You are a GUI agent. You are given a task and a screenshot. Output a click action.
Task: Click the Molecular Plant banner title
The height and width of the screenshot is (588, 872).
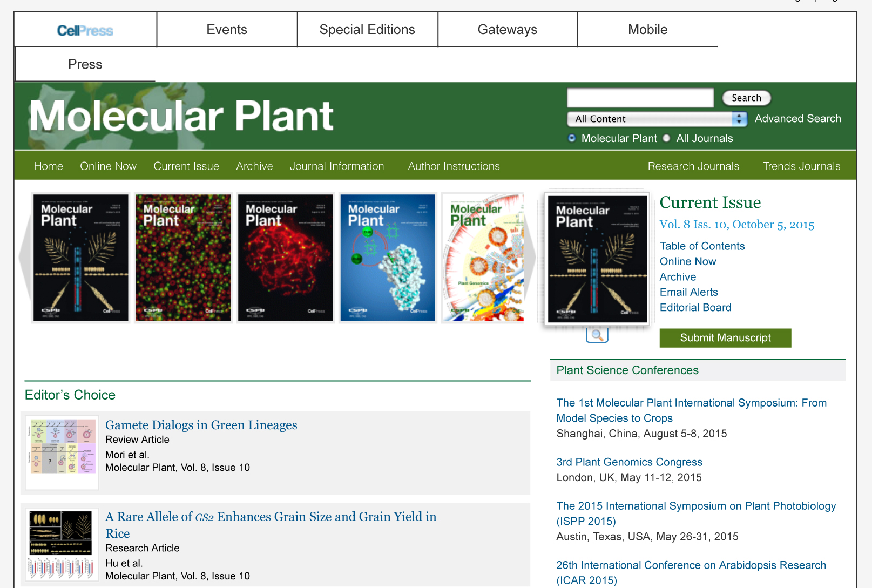[181, 116]
